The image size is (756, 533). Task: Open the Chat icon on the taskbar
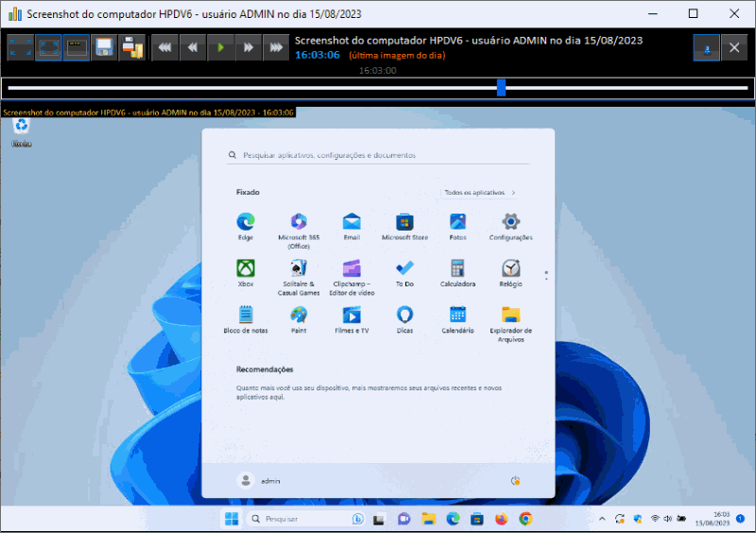(404, 519)
